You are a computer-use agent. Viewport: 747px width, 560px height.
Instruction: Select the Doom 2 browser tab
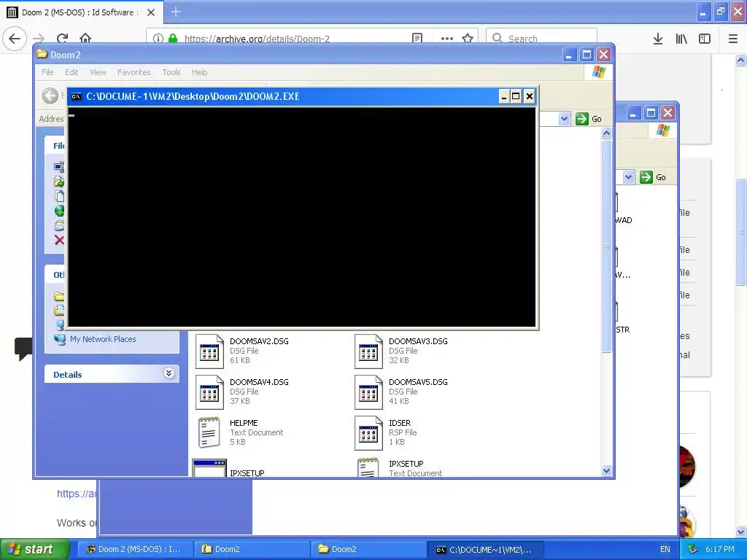pyautogui.click(x=81, y=12)
